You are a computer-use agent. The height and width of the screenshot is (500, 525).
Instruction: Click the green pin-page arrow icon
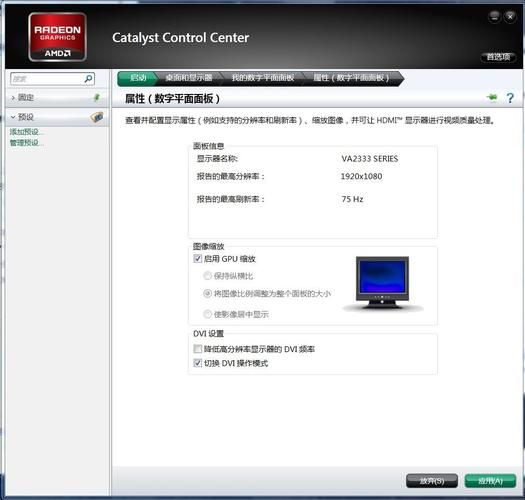click(x=492, y=97)
